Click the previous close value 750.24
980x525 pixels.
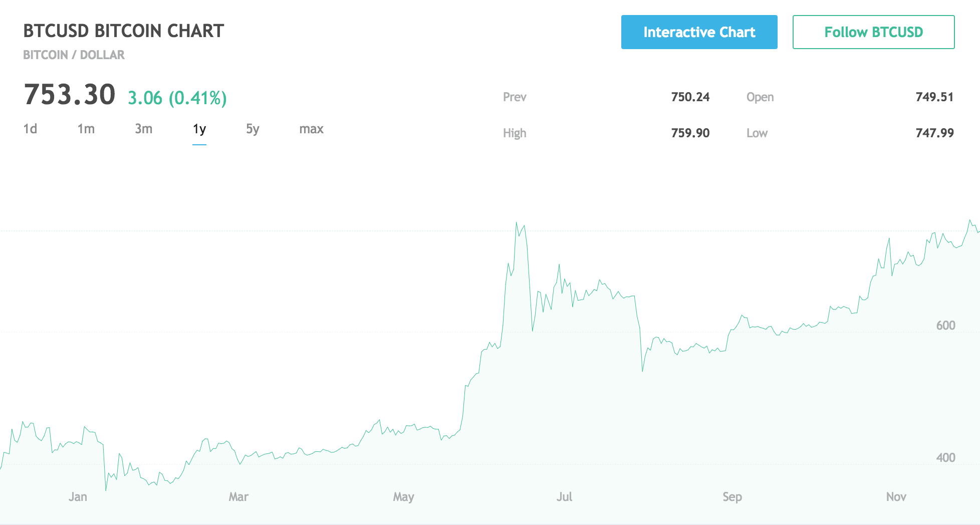690,97
